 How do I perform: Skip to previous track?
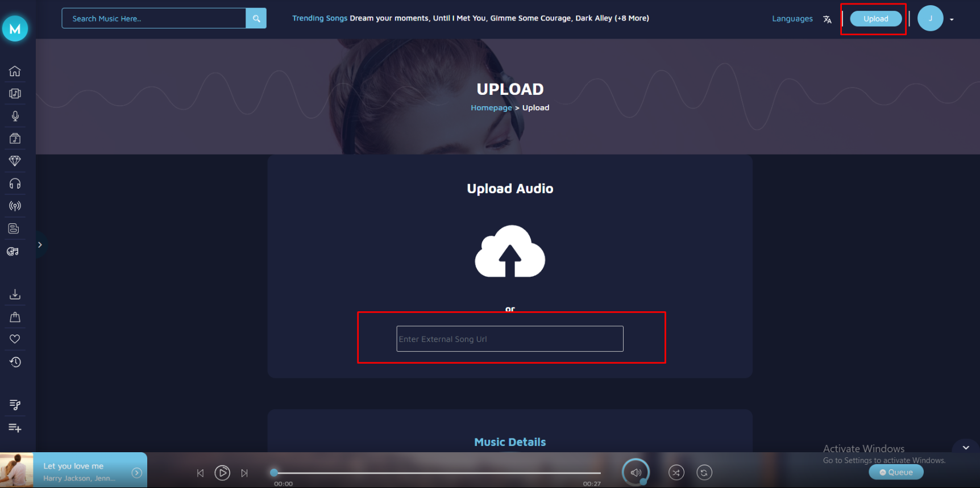point(200,473)
